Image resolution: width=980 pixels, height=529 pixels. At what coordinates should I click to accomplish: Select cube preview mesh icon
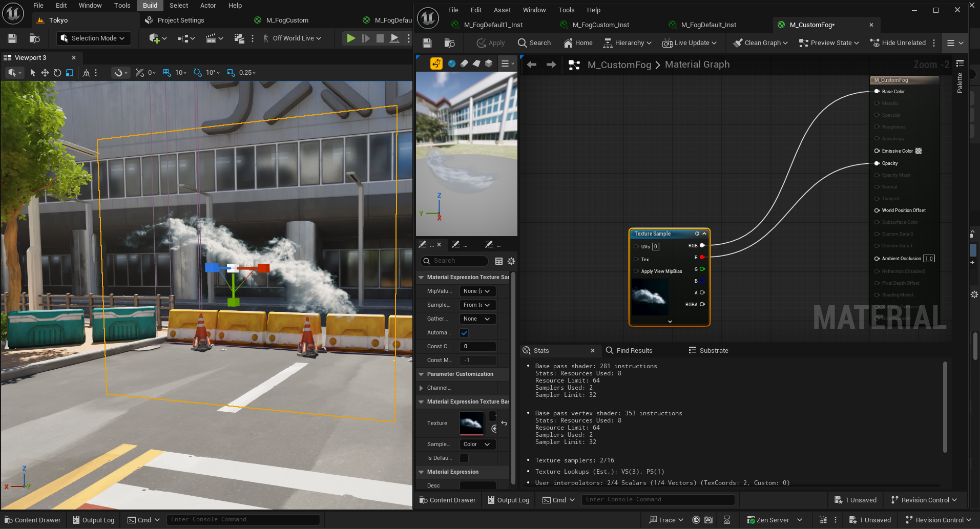[489, 64]
